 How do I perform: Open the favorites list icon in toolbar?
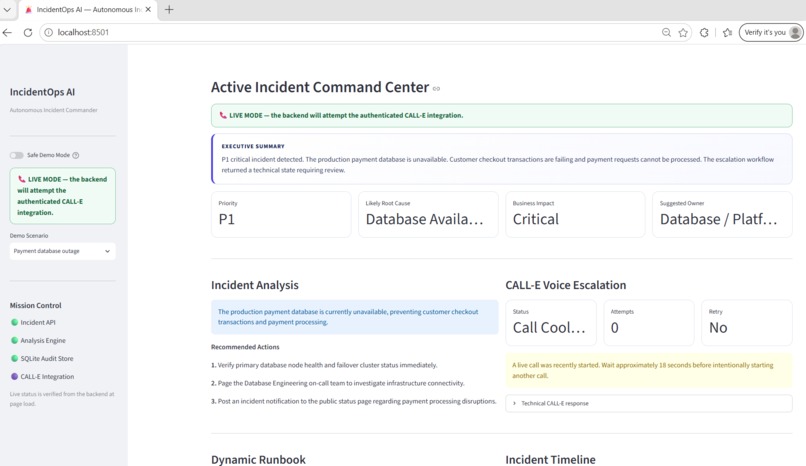(x=727, y=32)
